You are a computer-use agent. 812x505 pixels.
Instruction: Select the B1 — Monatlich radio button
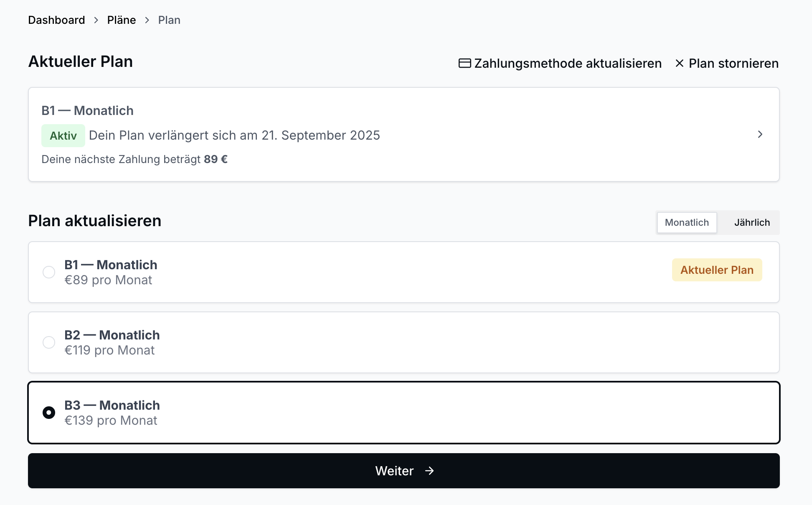49,272
